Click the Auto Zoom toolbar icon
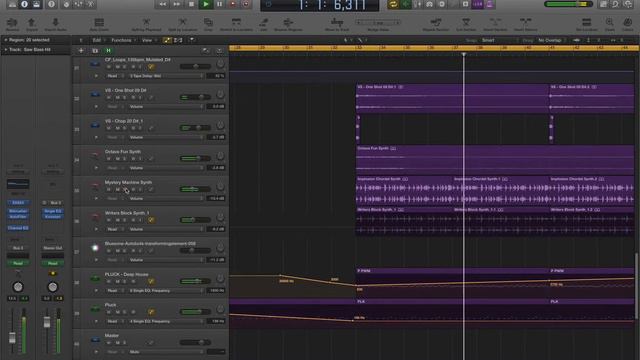Viewport: 640px width, 360px height. [99, 24]
